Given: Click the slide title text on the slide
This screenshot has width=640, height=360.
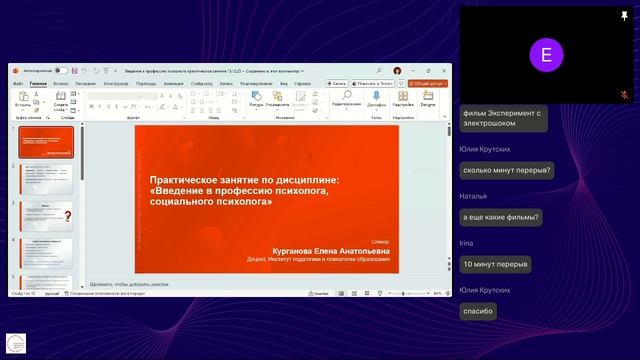Looking at the screenshot, I should [244, 191].
